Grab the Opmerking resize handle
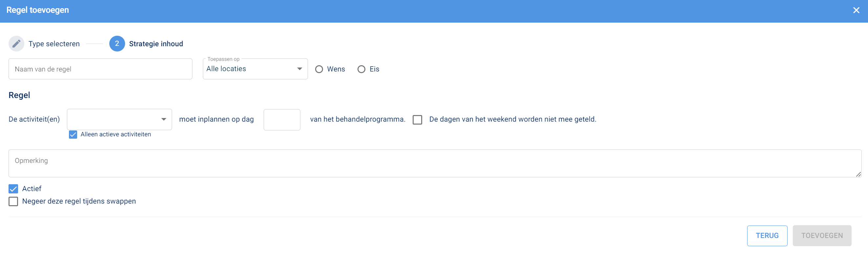The height and width of the screenshot is (257, 868). tap(858, 174)
